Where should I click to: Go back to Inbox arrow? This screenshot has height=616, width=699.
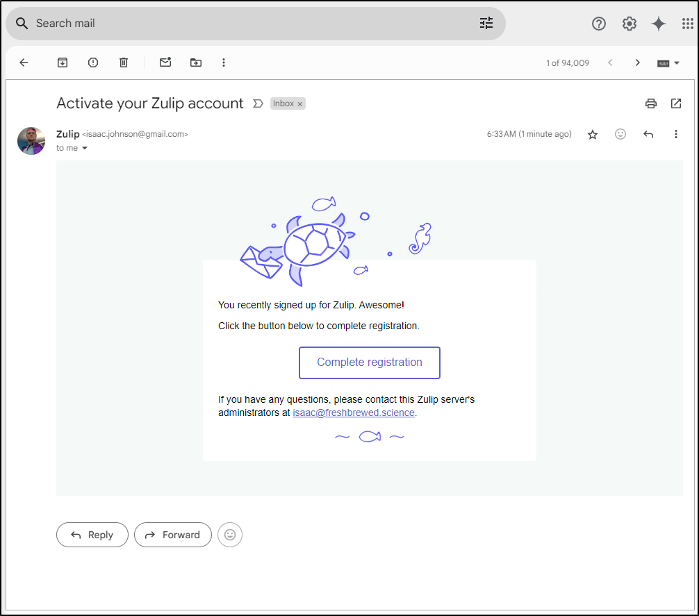click(24, 63)
